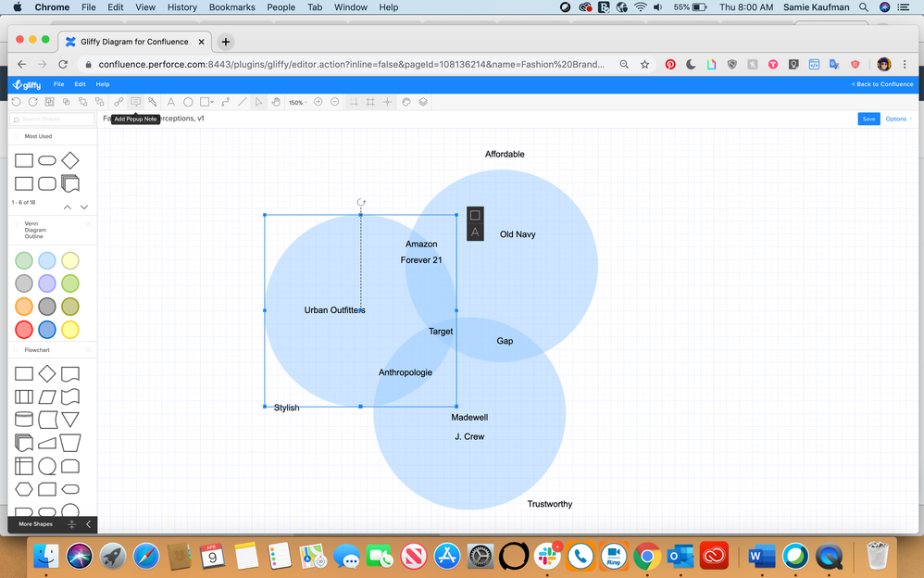This screenshot has height=578, width=924.
Task: Select the Connector tool
Action: [x=225, y=102]
